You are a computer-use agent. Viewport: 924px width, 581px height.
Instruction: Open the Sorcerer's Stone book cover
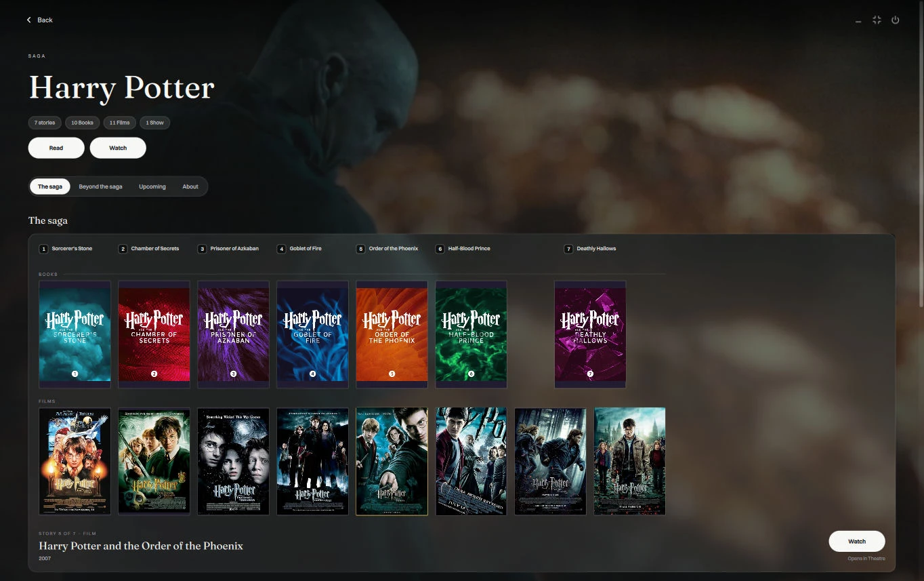[75, 334]
